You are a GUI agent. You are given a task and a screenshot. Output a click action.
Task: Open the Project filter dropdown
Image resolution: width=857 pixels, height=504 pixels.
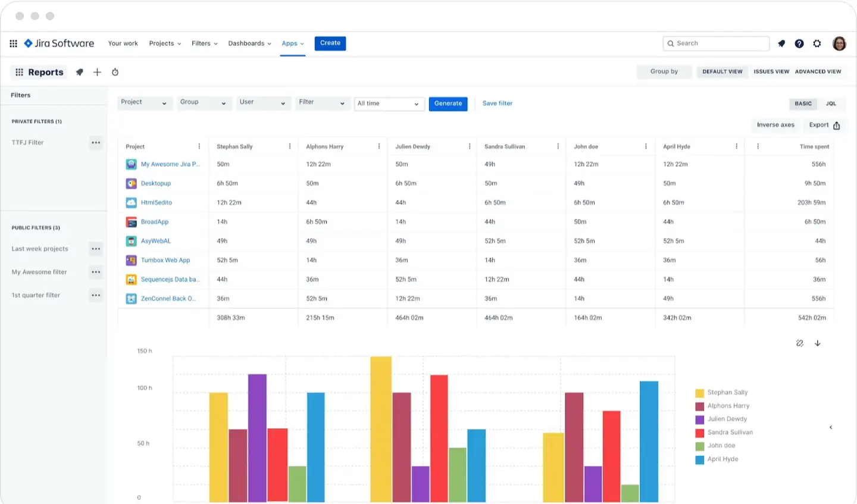[145, 102]
